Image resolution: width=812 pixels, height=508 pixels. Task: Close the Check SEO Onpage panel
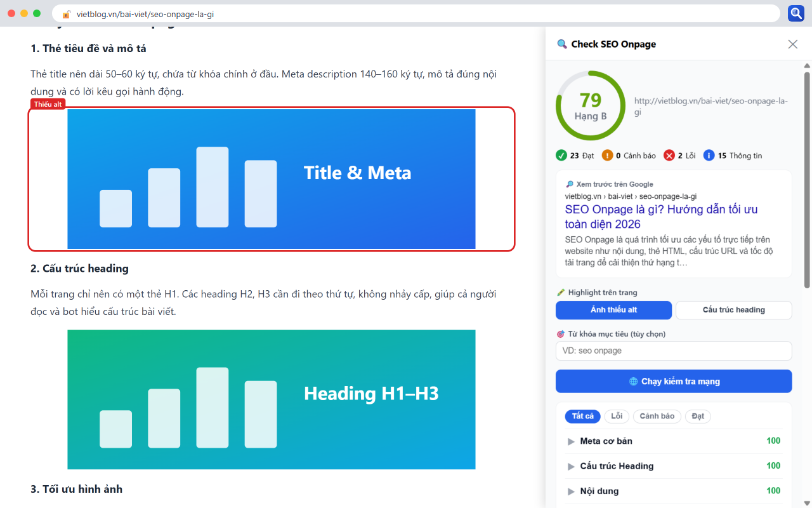793,44
